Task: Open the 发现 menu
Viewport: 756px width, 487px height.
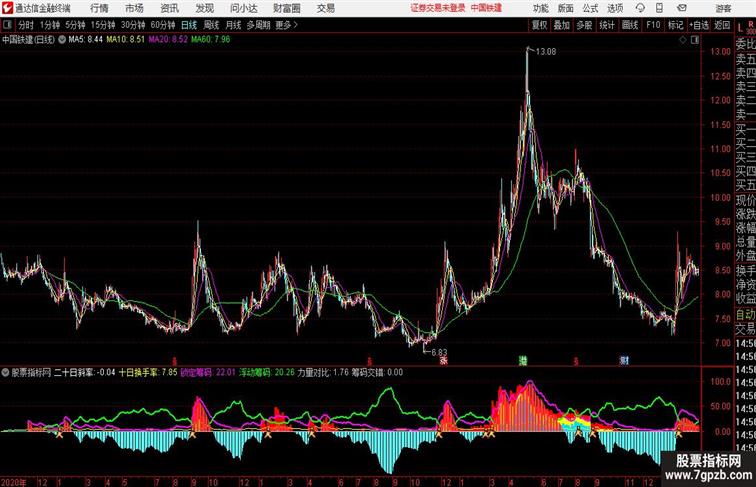Action: coord(204,8)
